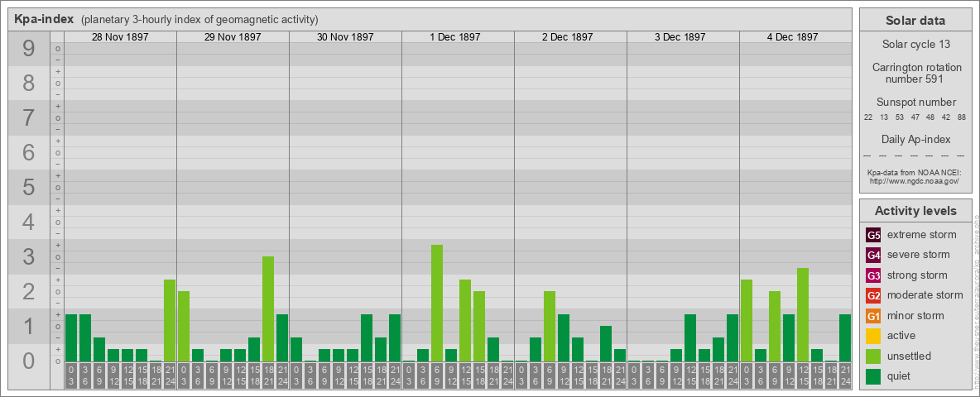Screen dimensions: 980x397
Task: Click the strong storm legend label
Action: (x=917, y=275)
